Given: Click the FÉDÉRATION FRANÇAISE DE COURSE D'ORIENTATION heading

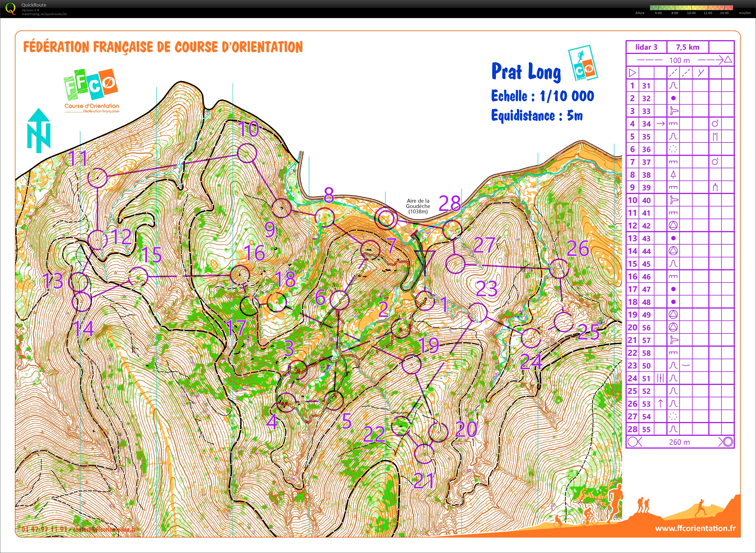Looking at the screenshot, I should tap(163, 47).
